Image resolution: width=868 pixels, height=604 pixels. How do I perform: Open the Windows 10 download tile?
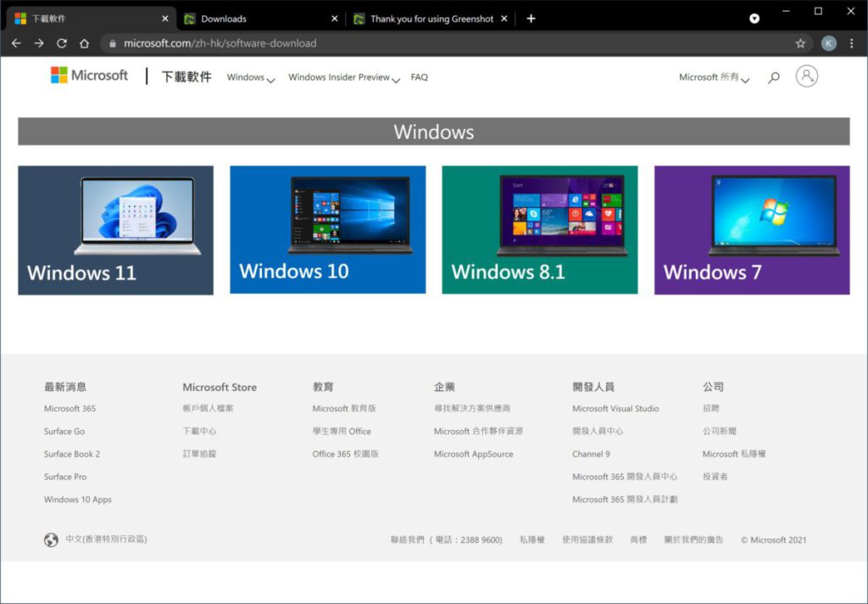328,229
